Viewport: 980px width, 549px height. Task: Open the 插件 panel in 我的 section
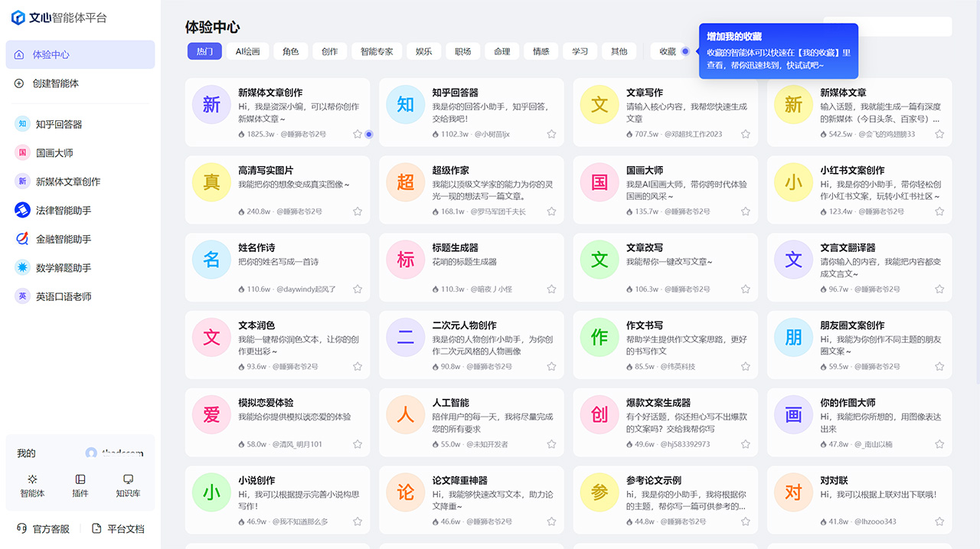[x=80, y=486]
